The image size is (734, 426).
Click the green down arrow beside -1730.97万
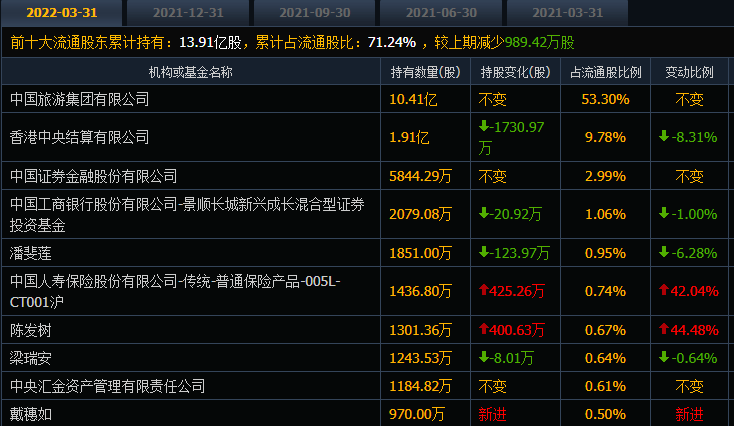coord(484,126)
